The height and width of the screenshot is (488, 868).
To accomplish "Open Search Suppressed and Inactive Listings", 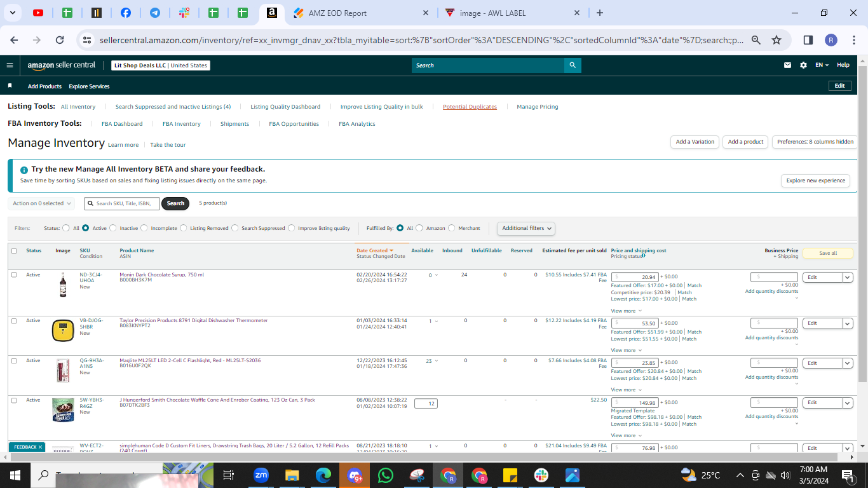I will click(x=173, y=107).
